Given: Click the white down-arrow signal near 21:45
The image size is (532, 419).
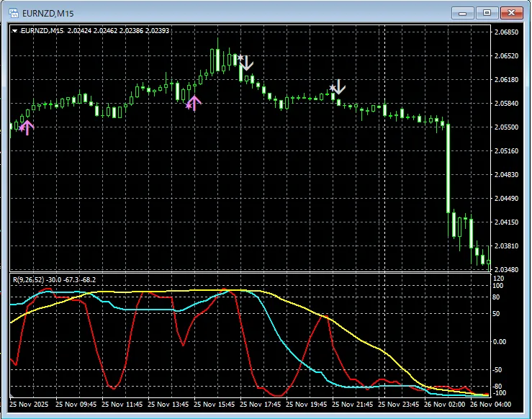Looking at the screenshot, I should (x=338, y=87).
